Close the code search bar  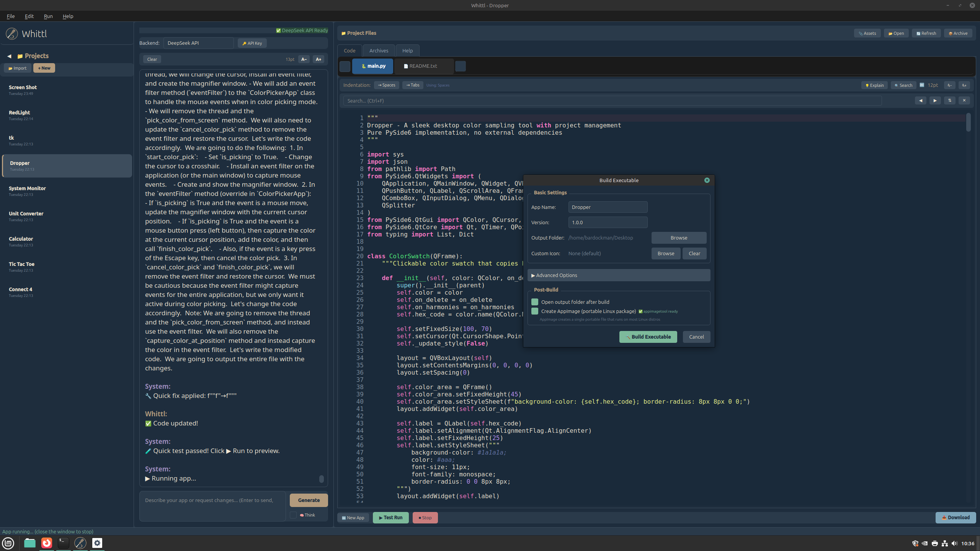tap(964, 101)
